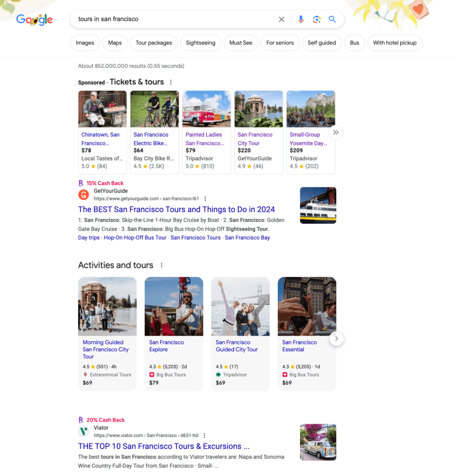The image size is (456, 476).
Task: Open the Hop-On Hop-Off Bus Tour sitelink
Action: 135,238
